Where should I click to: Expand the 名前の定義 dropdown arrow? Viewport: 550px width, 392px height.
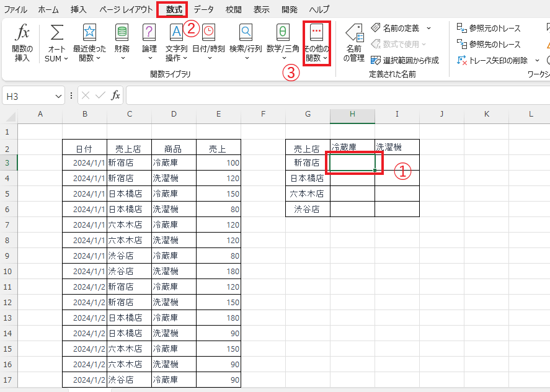click(x=429, y=28)
